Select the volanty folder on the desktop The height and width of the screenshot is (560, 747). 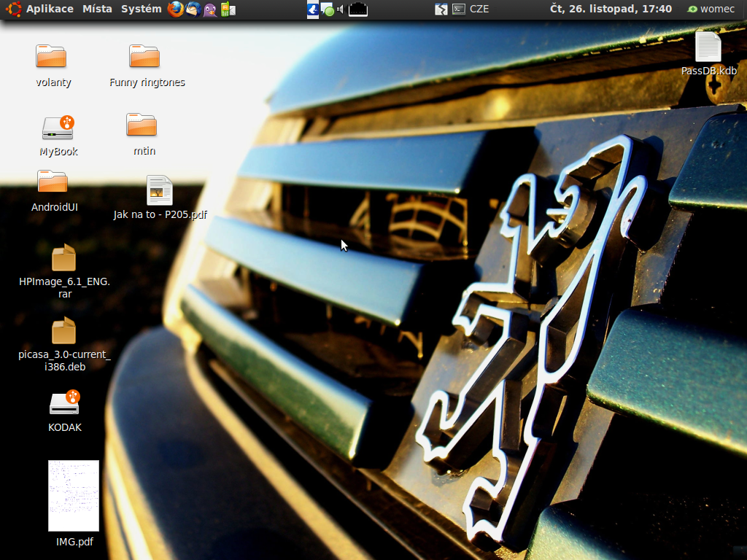tap(51, 57)
